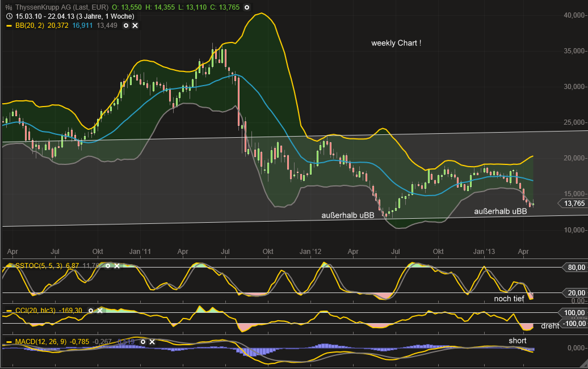Image resolution: width=588 pixels, height=369 pixels.
Task: Click the current price tag 13,765 on price axis
Action: pos(572,203)
